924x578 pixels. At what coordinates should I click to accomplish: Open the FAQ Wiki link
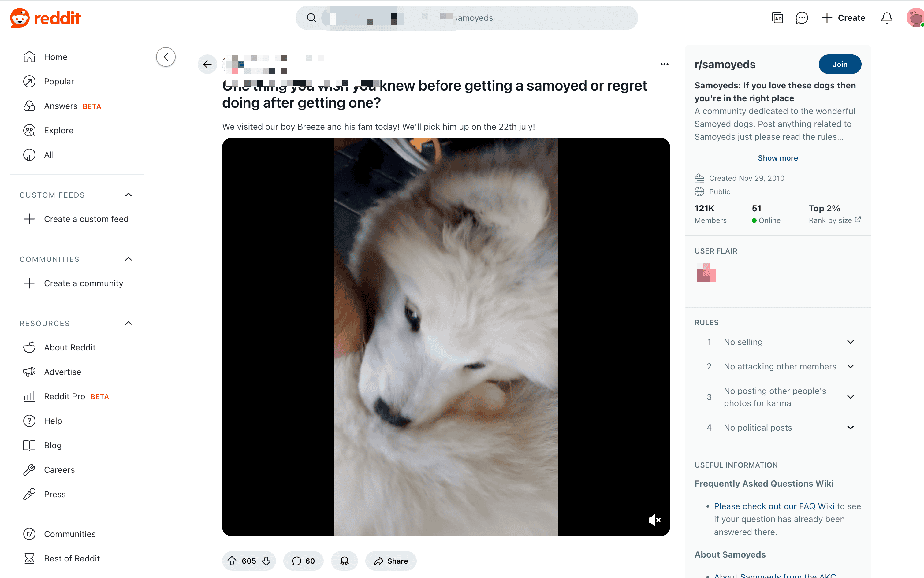coord(774,506)
